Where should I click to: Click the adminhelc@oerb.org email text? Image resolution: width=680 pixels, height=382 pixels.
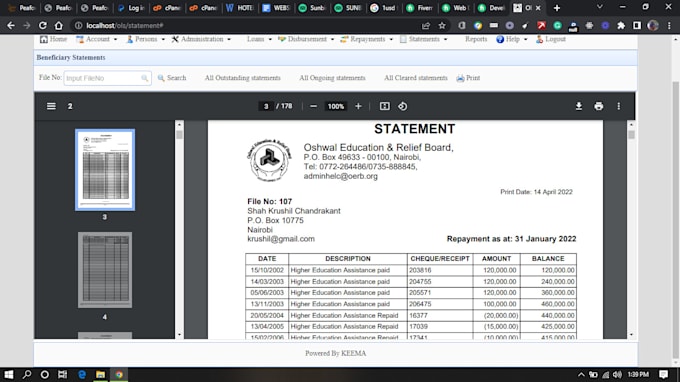pyautogui.click(x=340, y=176)
